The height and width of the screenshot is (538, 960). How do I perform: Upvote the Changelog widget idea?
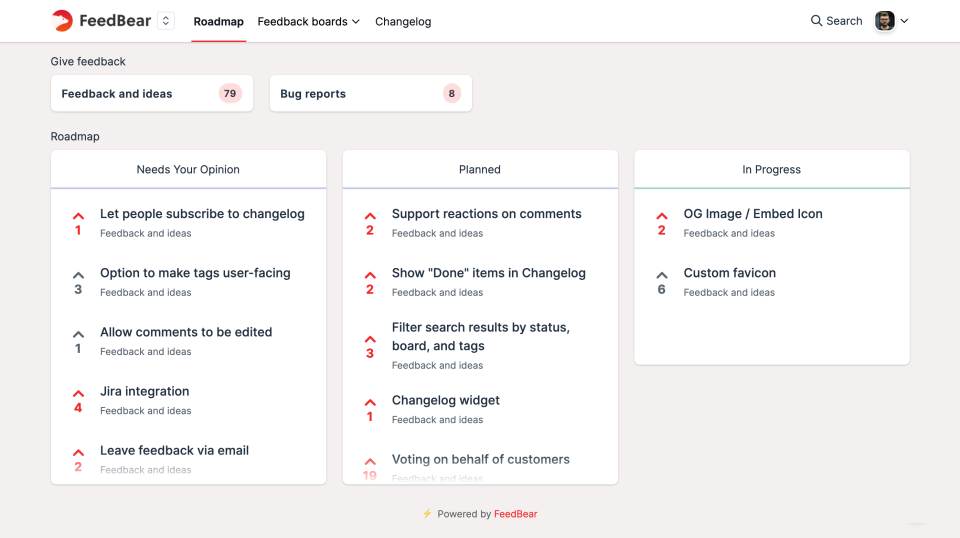[370, 402]
